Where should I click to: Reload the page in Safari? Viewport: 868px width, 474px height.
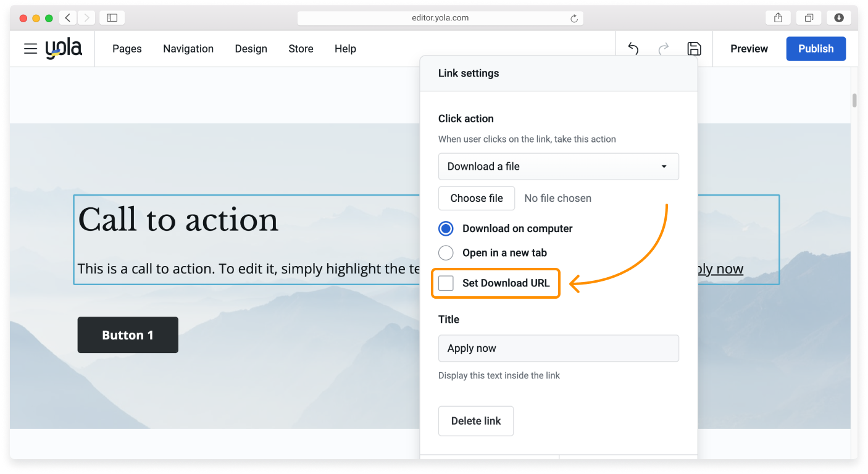pyautogui.click(x=574, y=19)
